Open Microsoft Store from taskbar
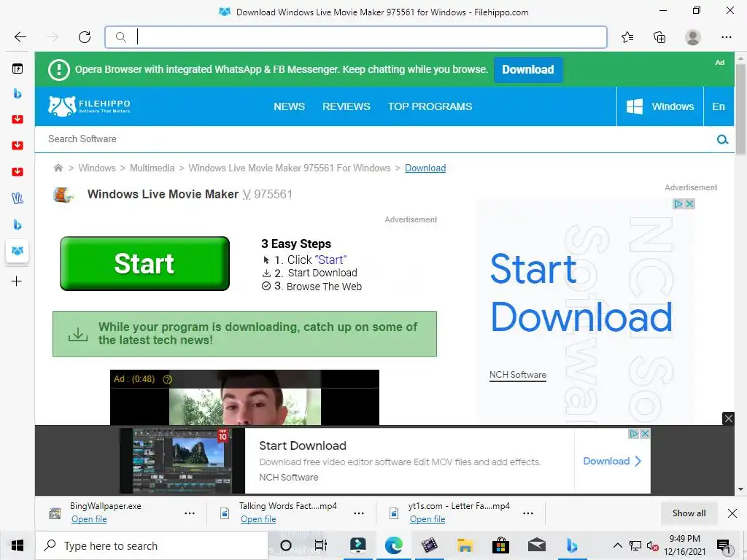Screen dimensions: 747x560 [500, 545]
